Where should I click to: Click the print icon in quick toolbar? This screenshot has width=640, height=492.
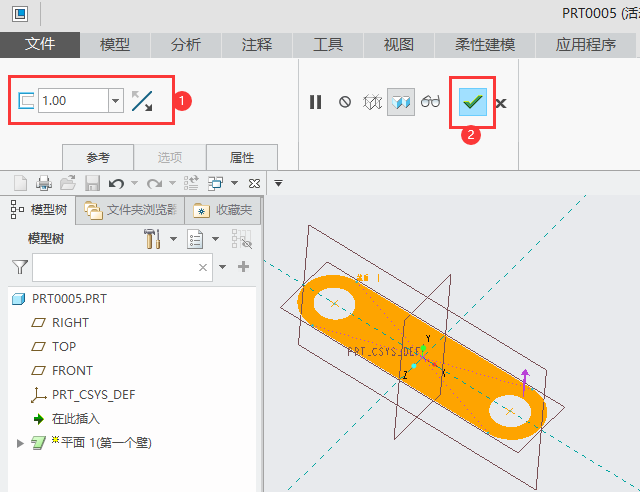click(x=44, y=183)
